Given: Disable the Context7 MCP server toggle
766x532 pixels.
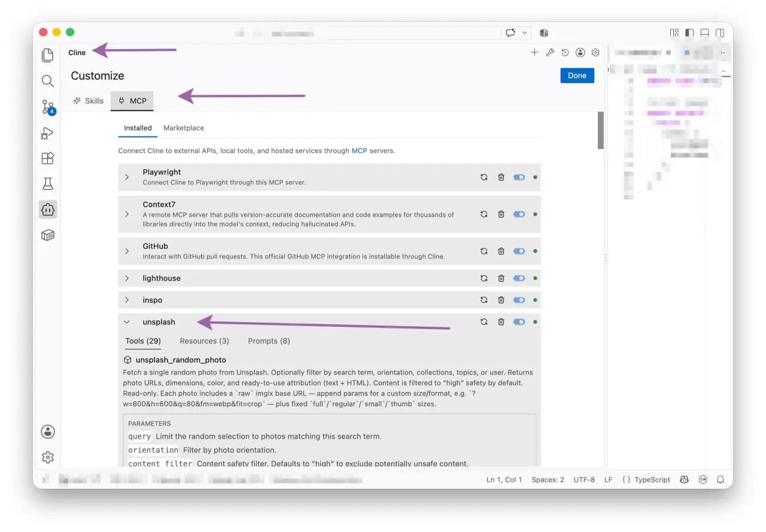Looking at the screenshot, I should [x=519, y=214].
